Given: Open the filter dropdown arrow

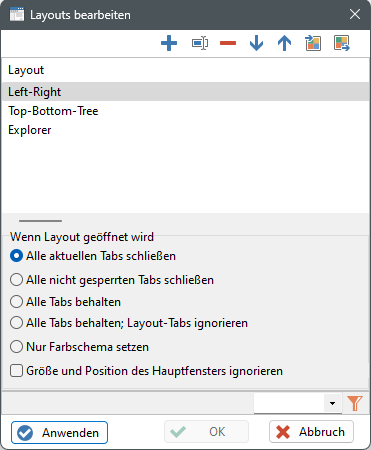Looking at the screenshot, I should [332, 403].
